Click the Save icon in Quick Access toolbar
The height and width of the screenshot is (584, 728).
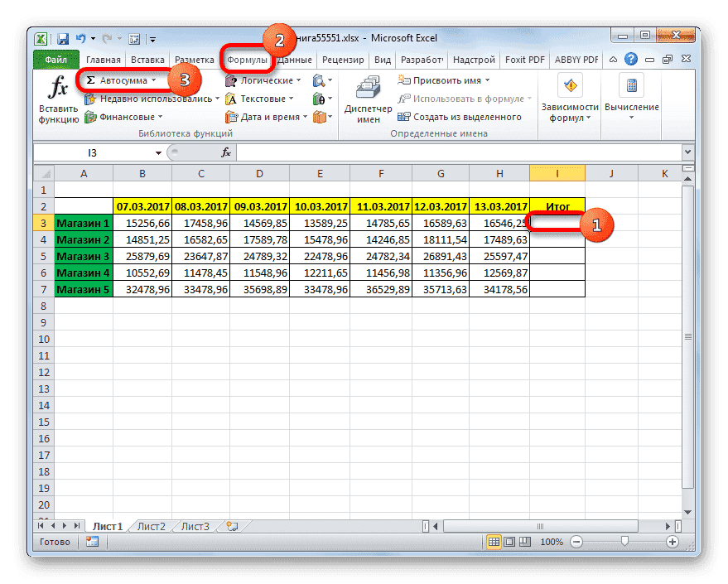pos(62,38)
